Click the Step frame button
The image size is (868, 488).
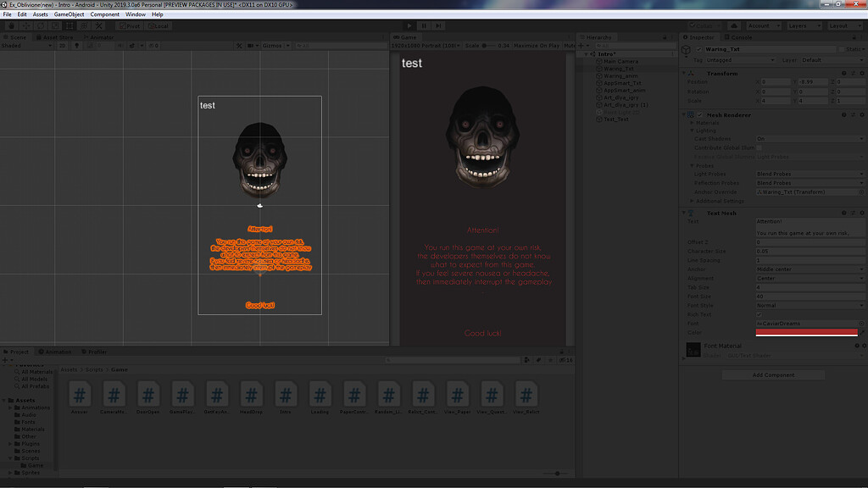(x=439, y=26)
